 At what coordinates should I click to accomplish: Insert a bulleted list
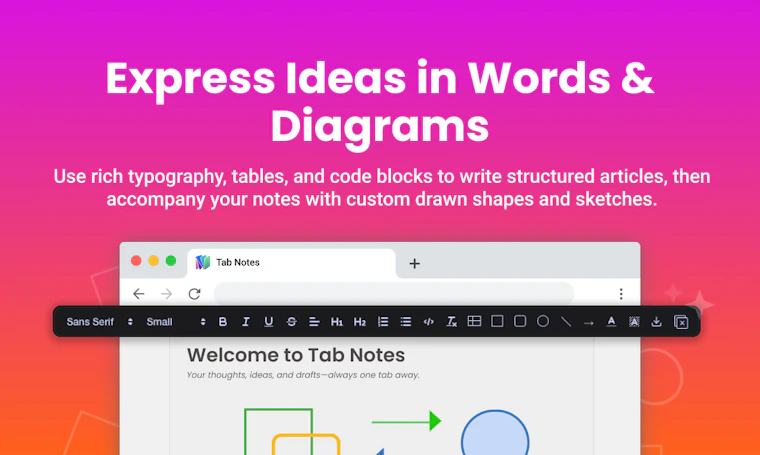pyautogui.click(x=406, y=322)
